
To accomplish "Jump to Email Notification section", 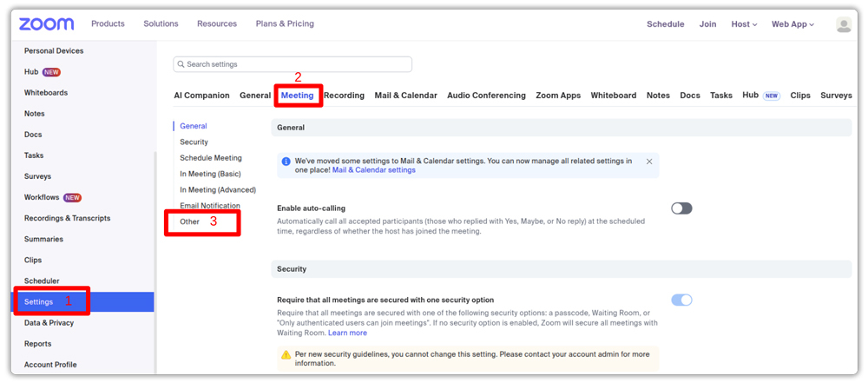I will coord(210,206).
